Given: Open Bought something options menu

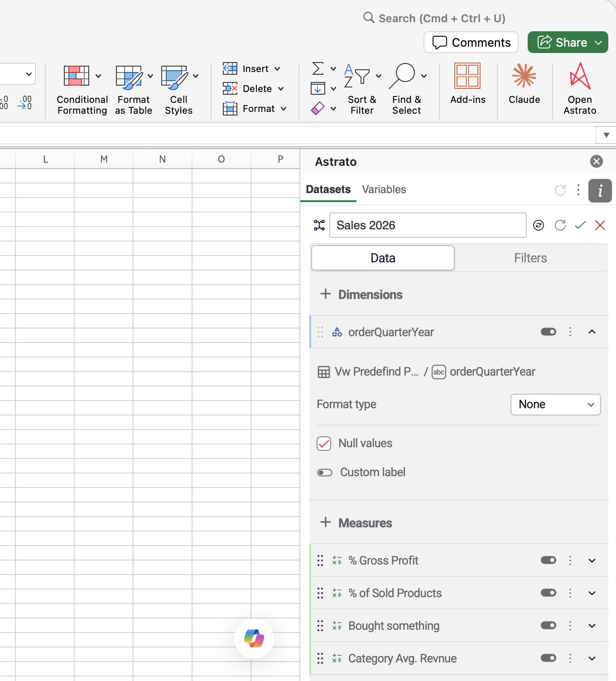Looking at the screenshot, I should tap(570, 626).
